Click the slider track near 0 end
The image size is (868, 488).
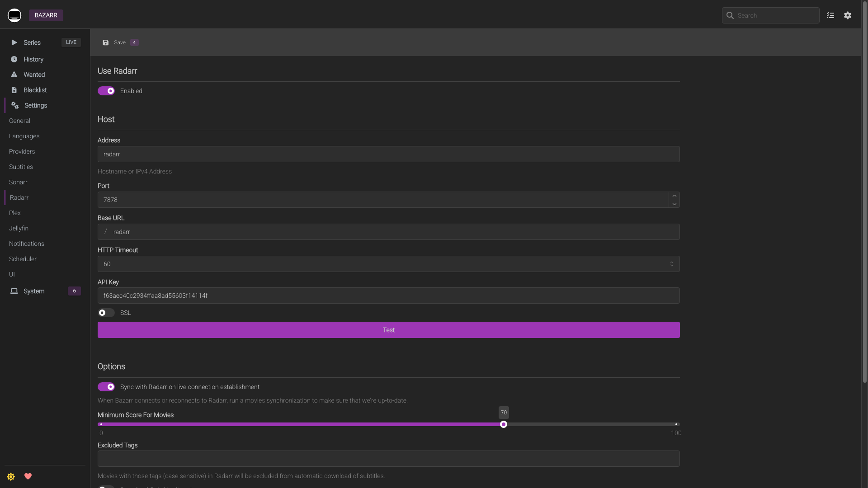pyautogui.click(x=101, y=424)
